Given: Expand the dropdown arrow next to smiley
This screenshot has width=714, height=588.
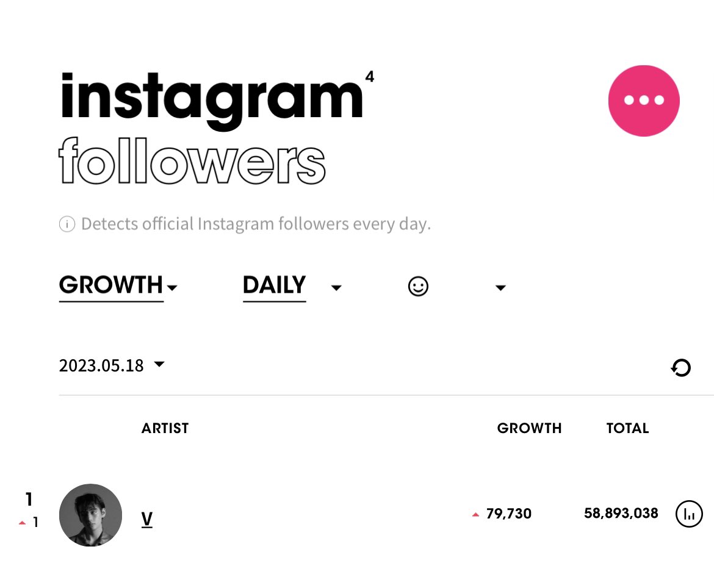Looking at the screenshot, I should click(x=500, y=288).
